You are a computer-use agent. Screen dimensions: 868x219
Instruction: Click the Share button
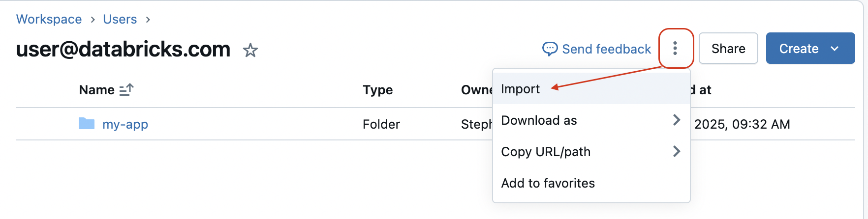pos(728,49)
